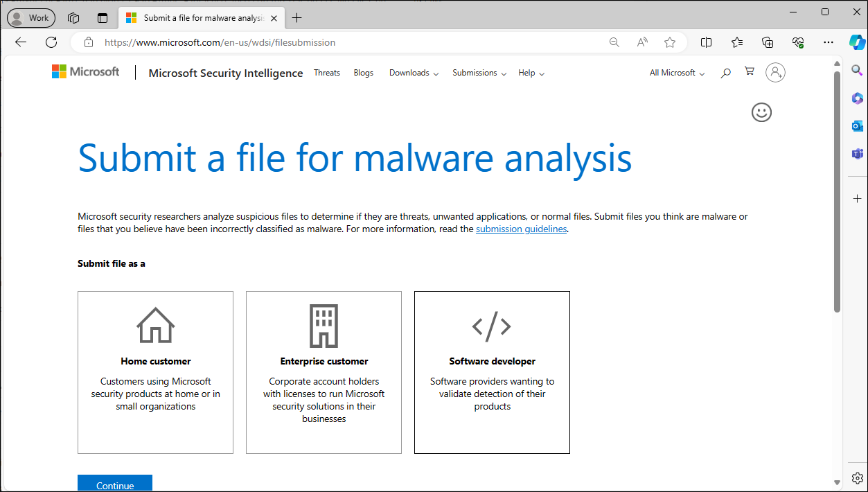Go back to previous page
The height and width of the screenshot is (492, 868).
pyautogui.click(x=21, y=42)
